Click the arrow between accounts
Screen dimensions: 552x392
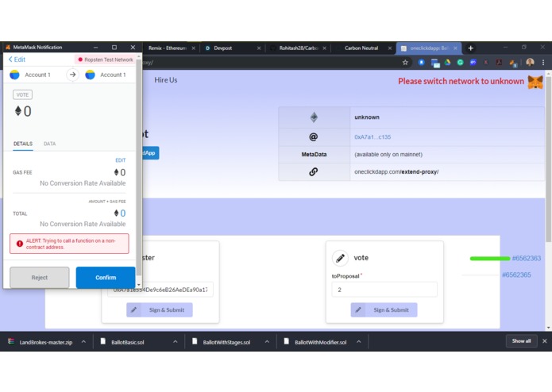click(x=72, y=75)
